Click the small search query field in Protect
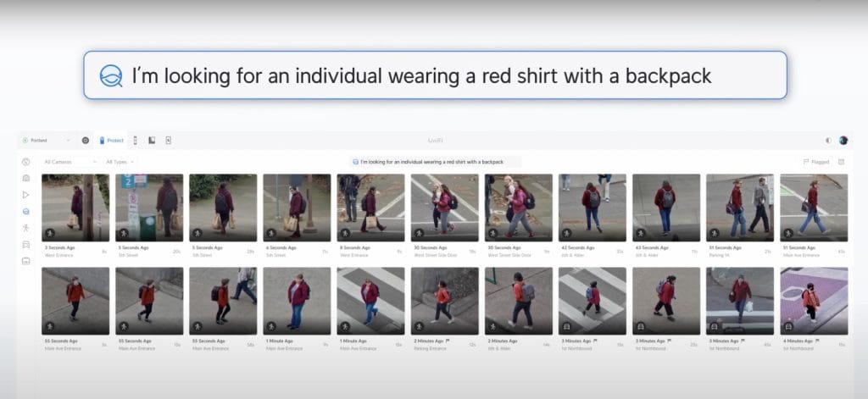 pos(435,162)
